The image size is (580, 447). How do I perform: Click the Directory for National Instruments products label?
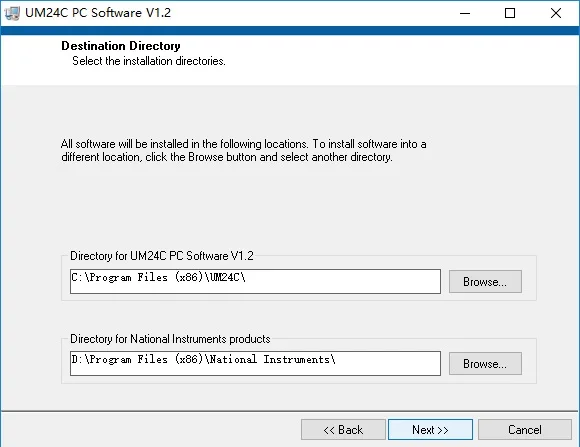tap(170, 339)
